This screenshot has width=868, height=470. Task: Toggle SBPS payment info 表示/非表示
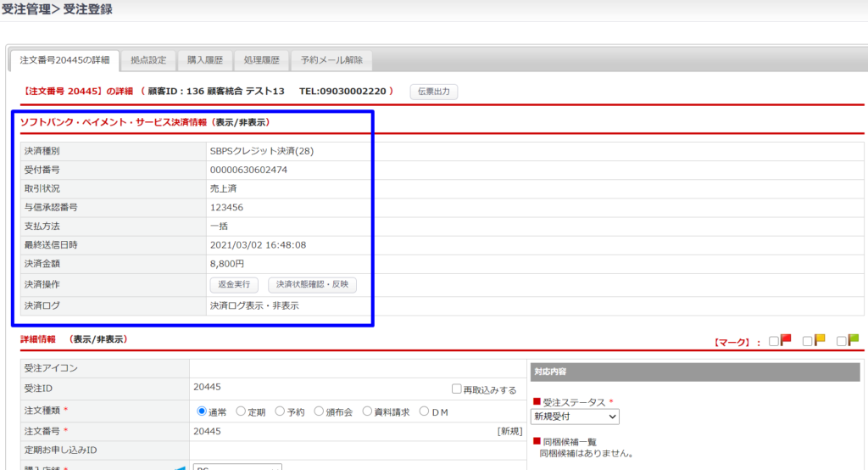241,122
